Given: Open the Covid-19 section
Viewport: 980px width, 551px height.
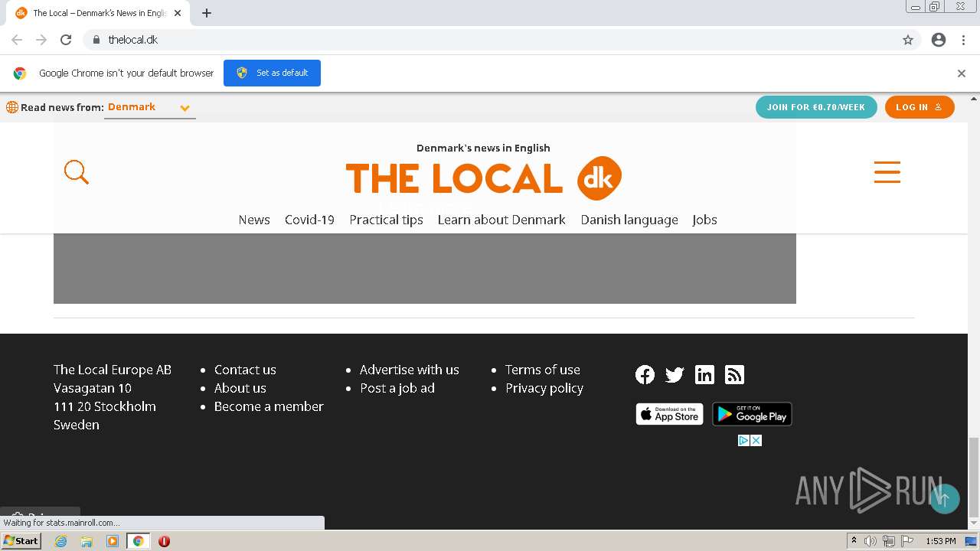Looking at the screenshot, I should tap(309, 220).
